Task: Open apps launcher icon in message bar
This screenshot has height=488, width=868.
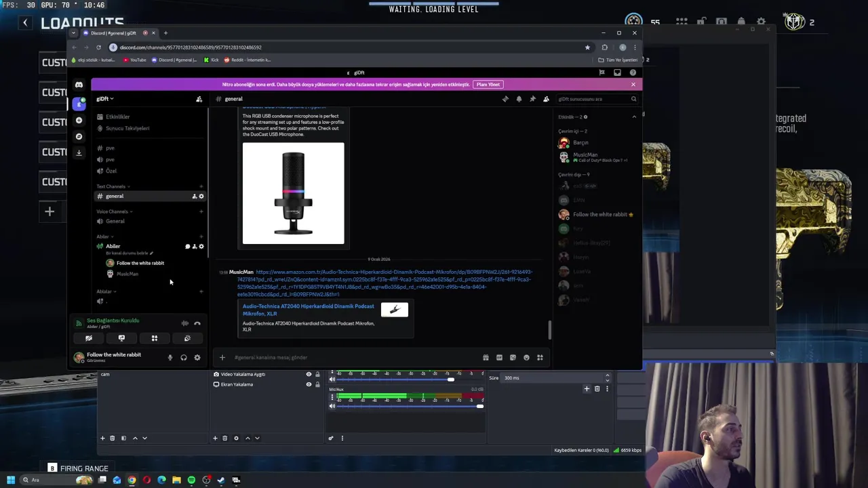Action: [540, 358]
